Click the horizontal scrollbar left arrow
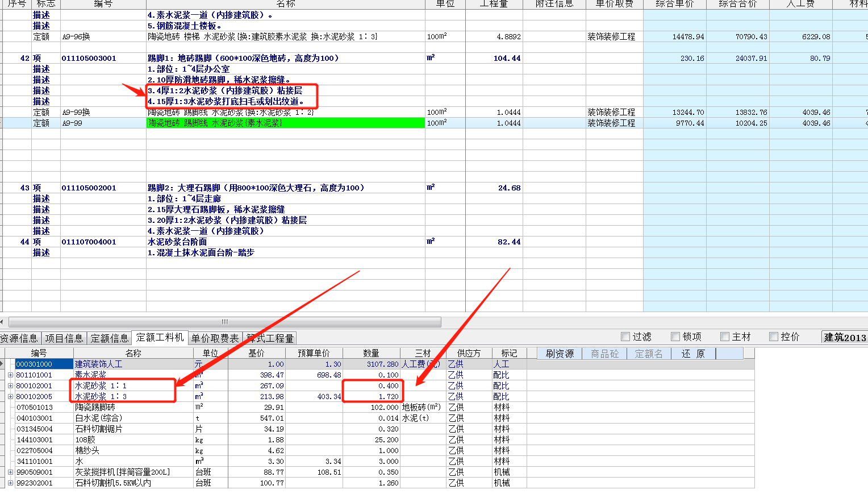 pyautogui.click(x=2, y=322)
